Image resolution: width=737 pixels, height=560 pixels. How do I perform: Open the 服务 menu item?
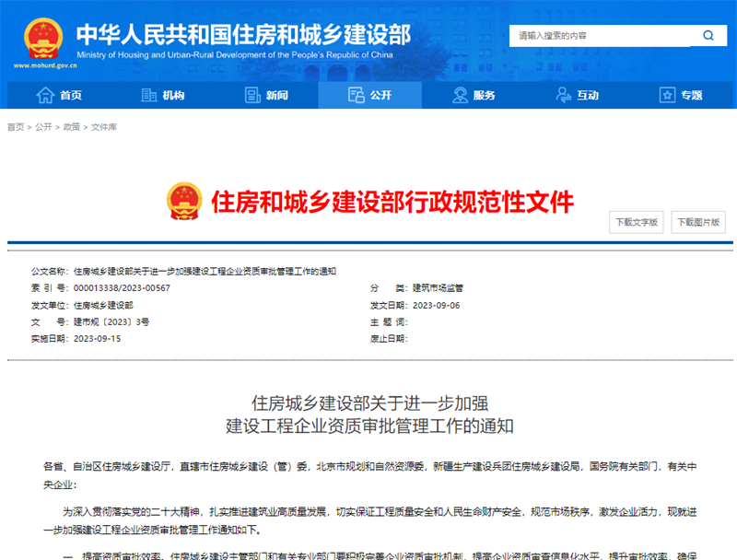tap(475, 96)
